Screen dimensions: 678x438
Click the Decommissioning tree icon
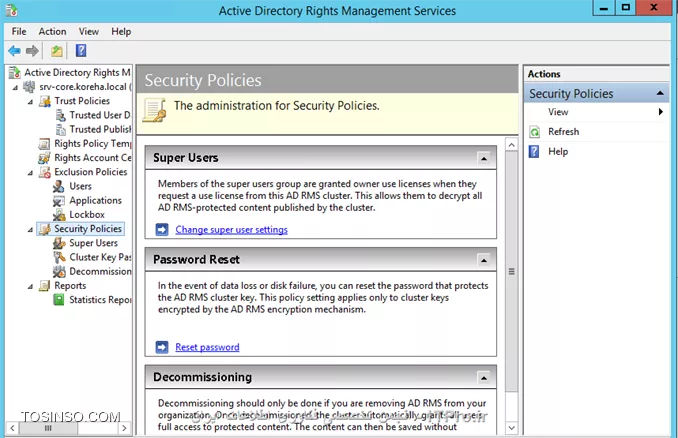(59, 272)
